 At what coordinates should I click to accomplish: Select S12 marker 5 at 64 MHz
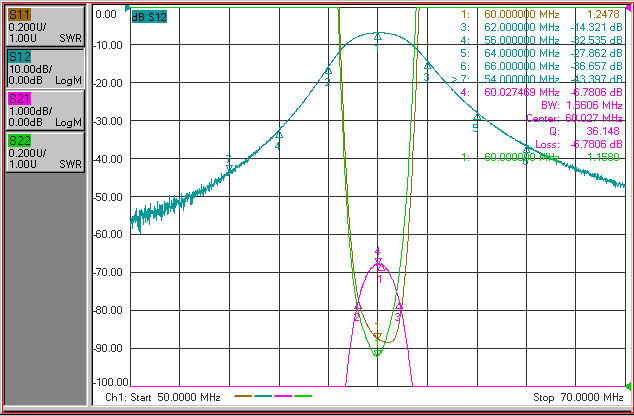(478, 117)
